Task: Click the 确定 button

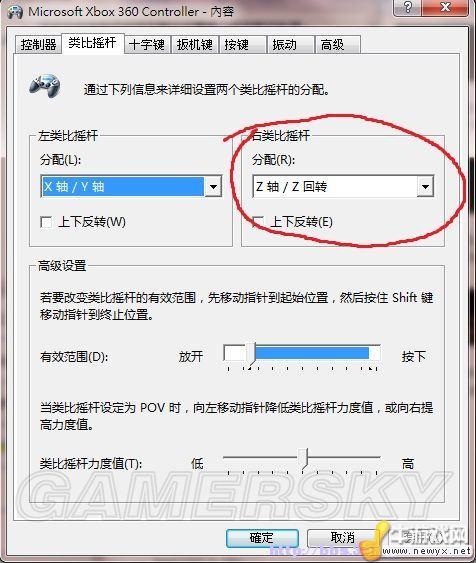Action: pyautogui.click(x=262, y=538)
